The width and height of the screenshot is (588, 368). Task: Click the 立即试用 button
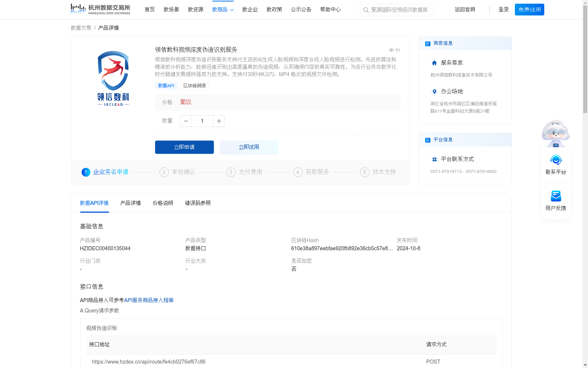coord(249,147)
